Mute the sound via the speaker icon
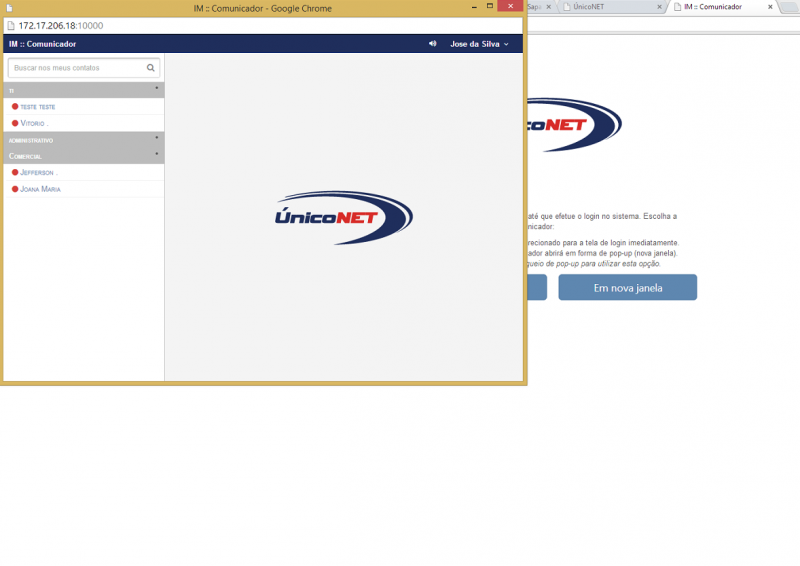 (432, 44)
